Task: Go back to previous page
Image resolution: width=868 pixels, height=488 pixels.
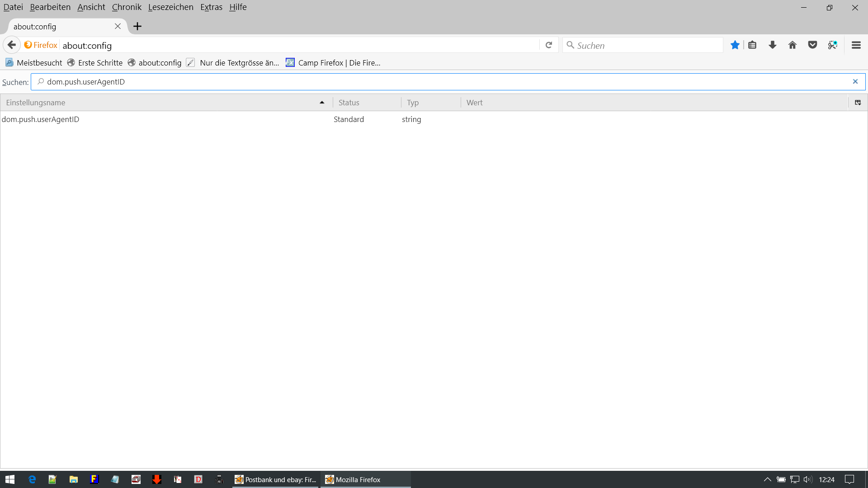Action: 12,45
